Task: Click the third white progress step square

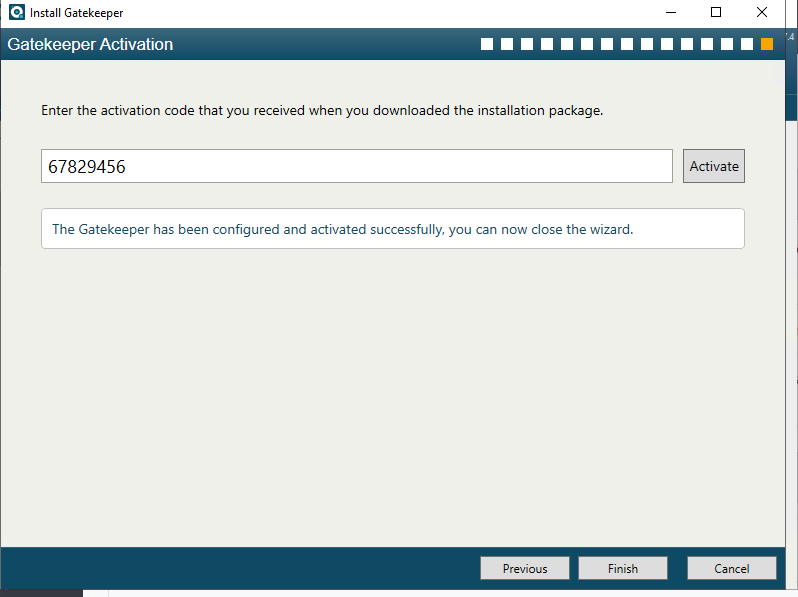Action: pyautogui.click(x=527, y=44)
